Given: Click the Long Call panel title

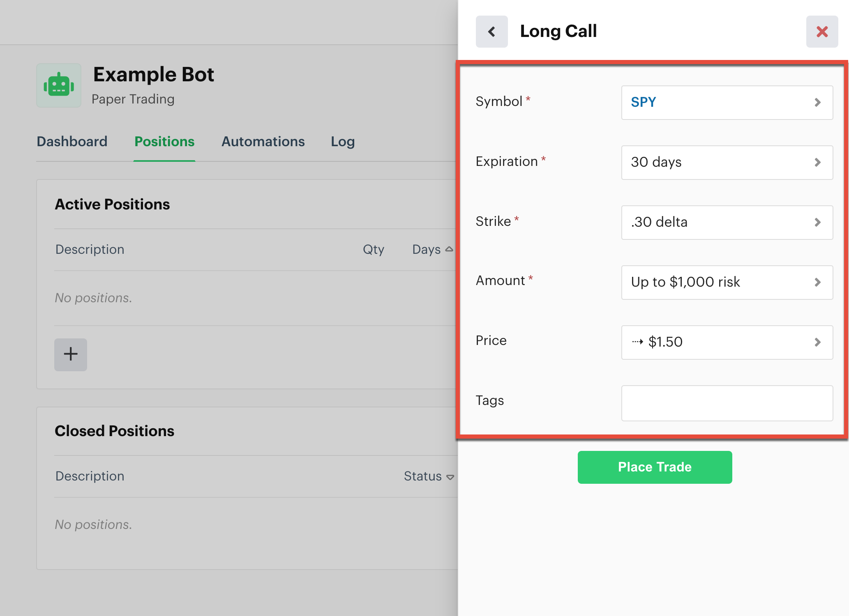Looking at the screenshot, I should 558,31.
